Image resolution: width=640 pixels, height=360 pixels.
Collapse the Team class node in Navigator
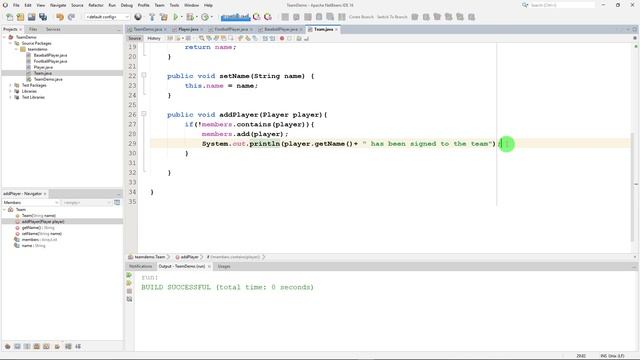[x=4, y=209]
